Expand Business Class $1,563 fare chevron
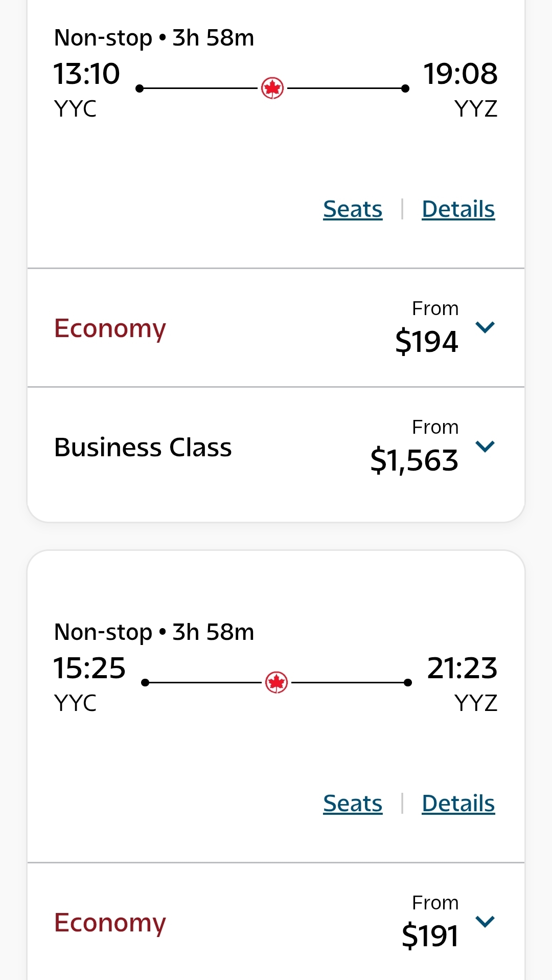 [485, 447]
